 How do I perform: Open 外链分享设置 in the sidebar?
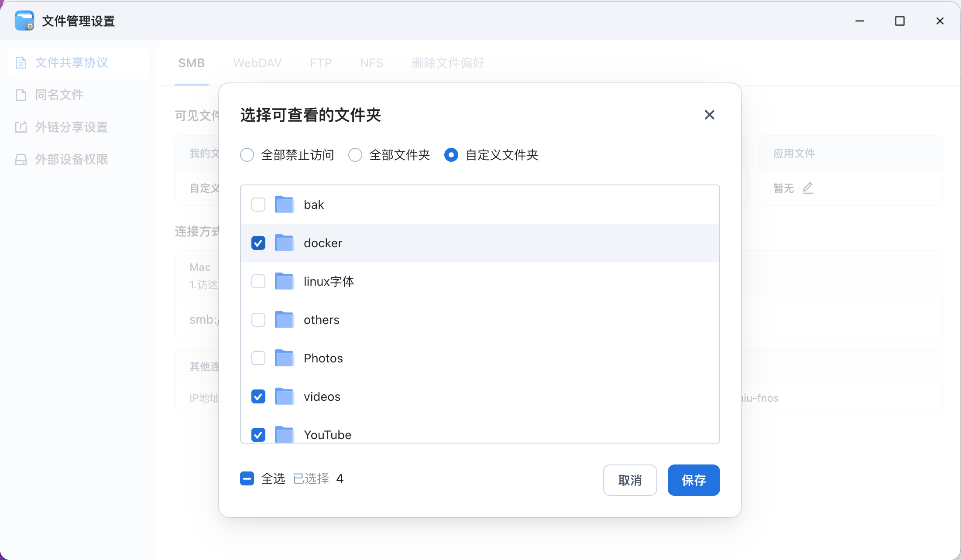tap(79, 127)
